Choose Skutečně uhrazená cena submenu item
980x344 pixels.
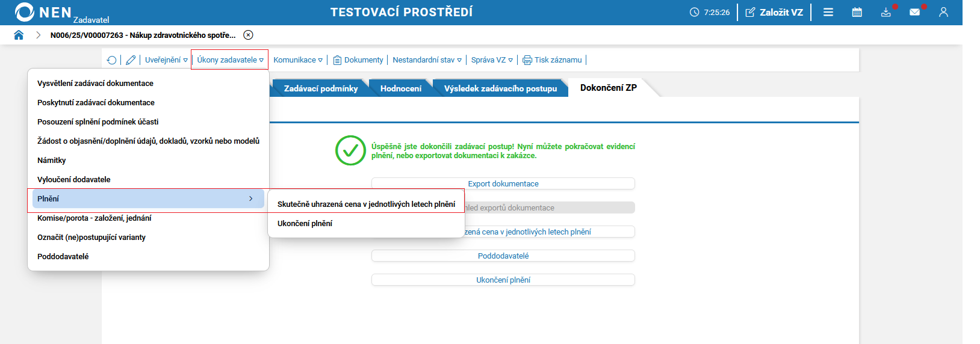tap(366, 204)
